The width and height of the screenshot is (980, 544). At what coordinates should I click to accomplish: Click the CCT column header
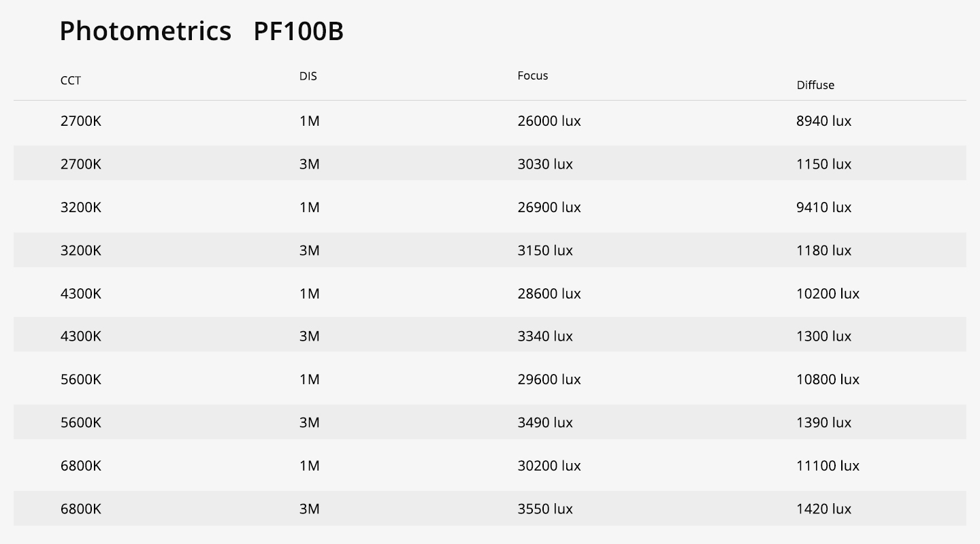(x=71, y=80)
